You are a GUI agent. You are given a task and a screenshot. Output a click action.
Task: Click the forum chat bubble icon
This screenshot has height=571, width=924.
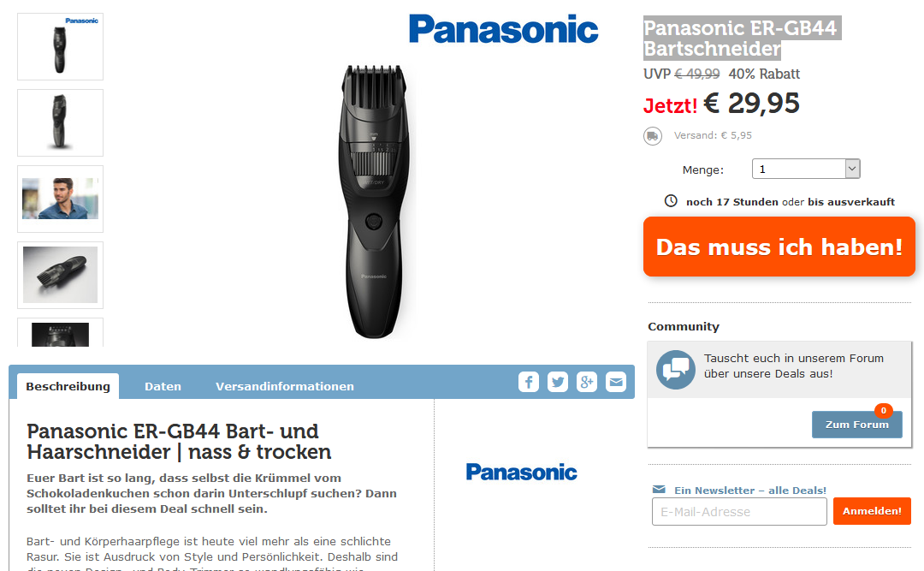[x=676, y=369]
